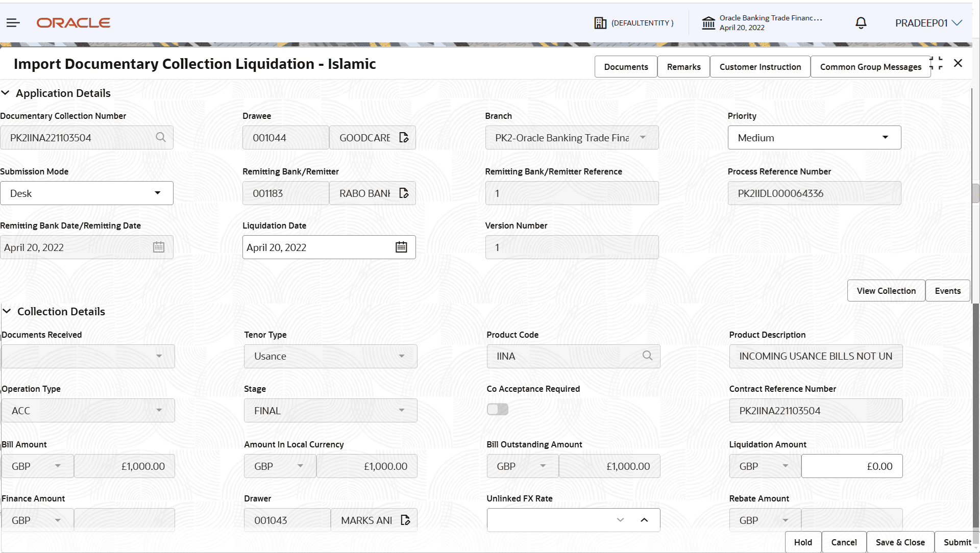Enable the Co Acceptance Required toggle
The height and width of the screenshot is (553, 980).
click(x=497, y=409)
